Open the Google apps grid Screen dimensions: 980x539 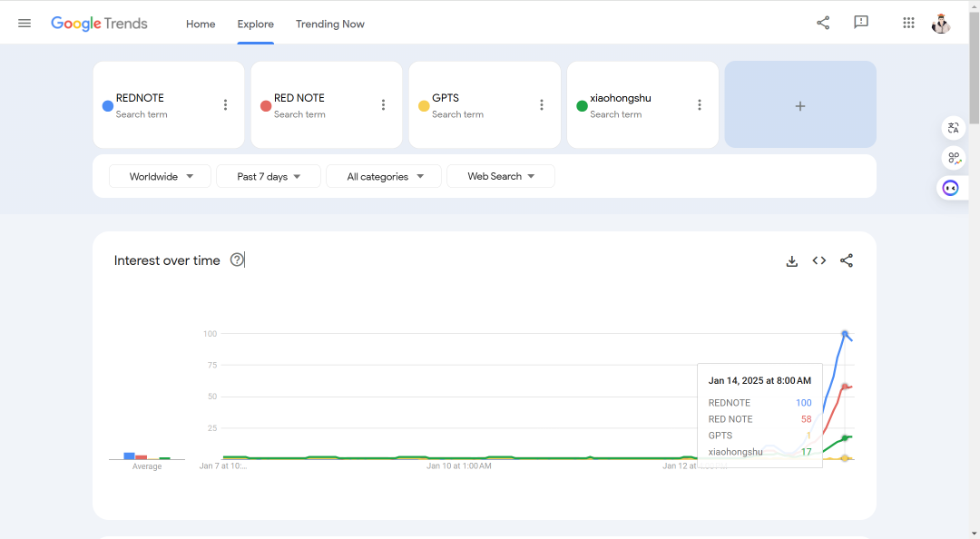pos(908,23)
